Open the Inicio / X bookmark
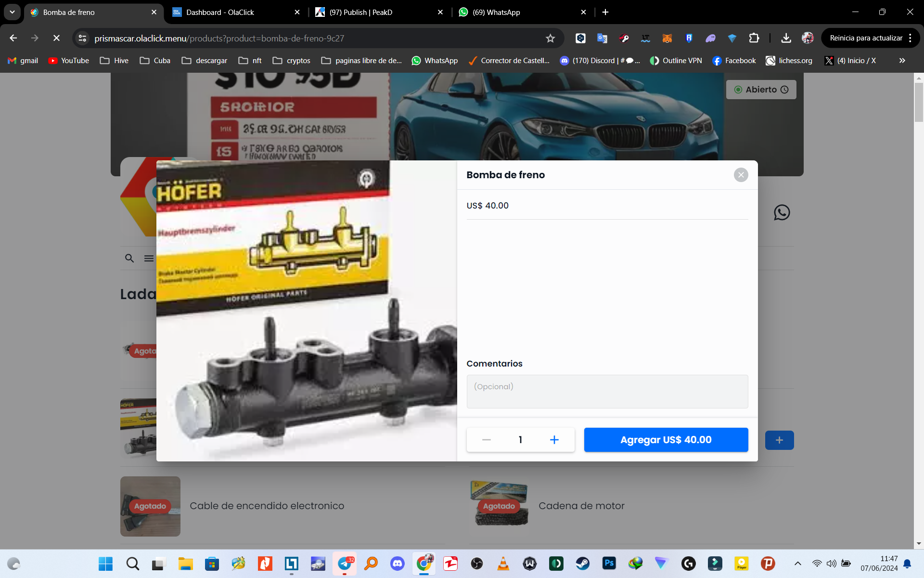This screenshot has height=578, width=924. point(850,61)
